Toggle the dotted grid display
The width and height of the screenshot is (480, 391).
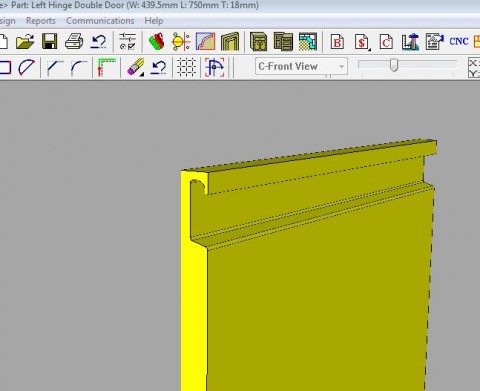pos(186,67)
